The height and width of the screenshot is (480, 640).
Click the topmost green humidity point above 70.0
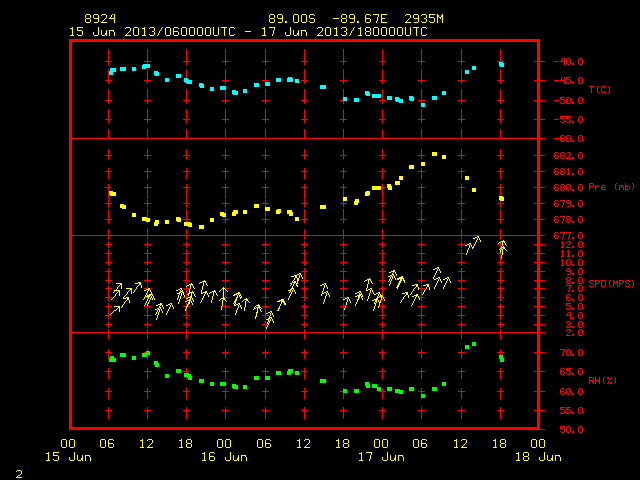[474, 344]
